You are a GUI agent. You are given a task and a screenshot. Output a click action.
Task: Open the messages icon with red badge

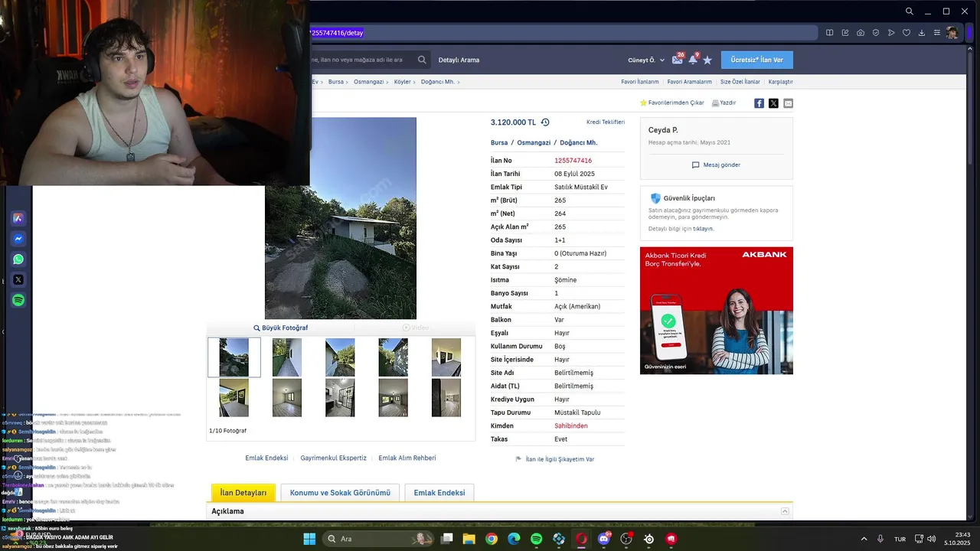pos(678,59)
